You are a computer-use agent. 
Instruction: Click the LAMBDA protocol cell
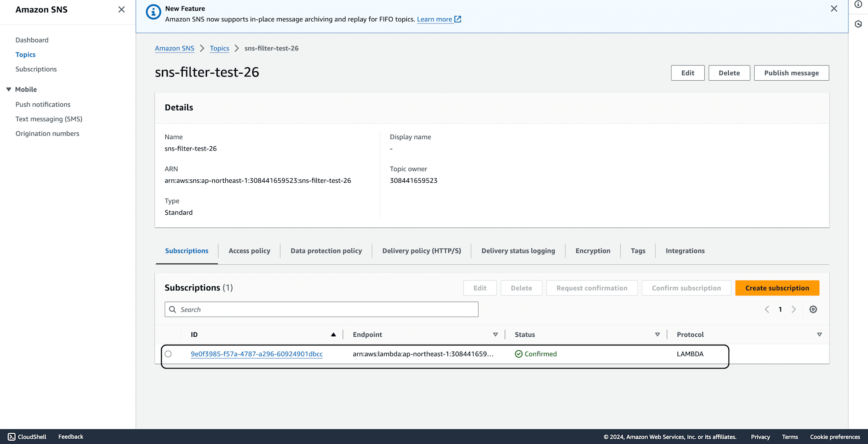click(690, 354)
